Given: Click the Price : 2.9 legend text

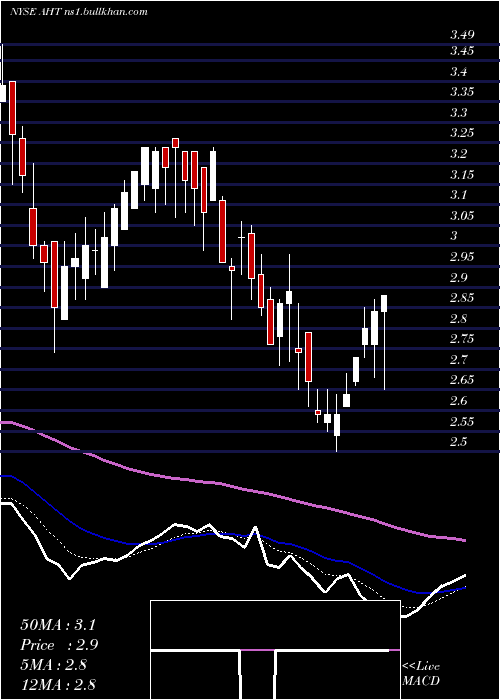Looking at the screenshot, I should (x=59, y=645).
